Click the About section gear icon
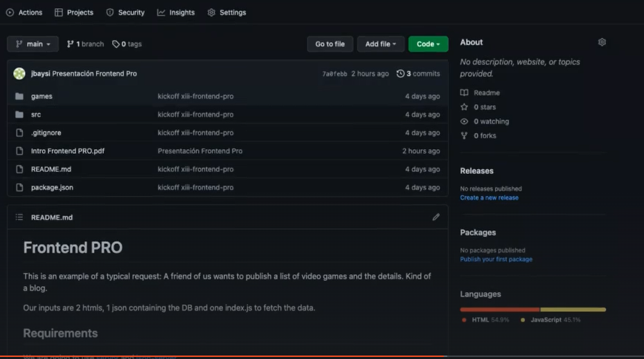Image resolution: width=644 pixels, height=359 pixels. (x=602, y=42)
